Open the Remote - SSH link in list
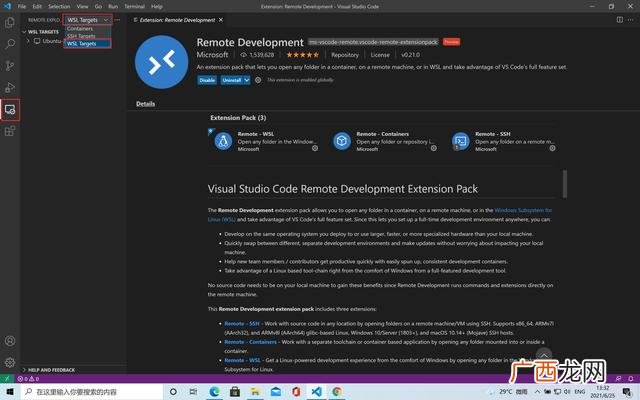 coord(242,324)
